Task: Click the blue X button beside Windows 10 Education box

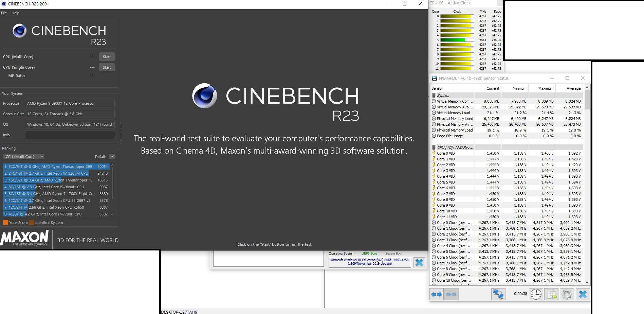Action: tap(419, 263)
